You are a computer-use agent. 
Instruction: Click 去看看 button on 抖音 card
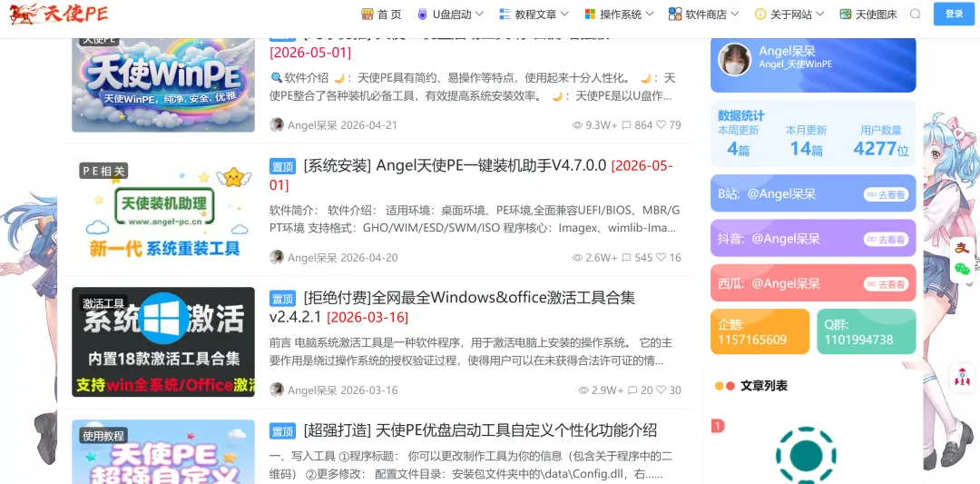(x=887, y=240)
